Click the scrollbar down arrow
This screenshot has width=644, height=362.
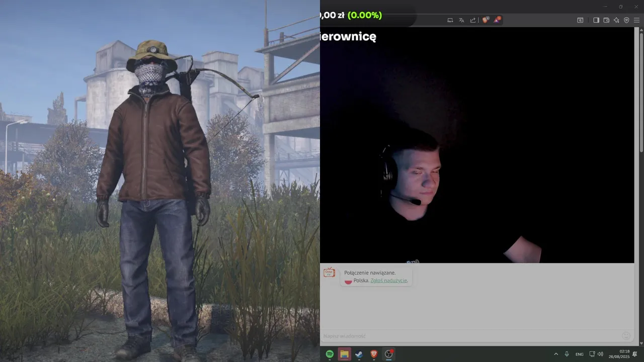(641, 343)
